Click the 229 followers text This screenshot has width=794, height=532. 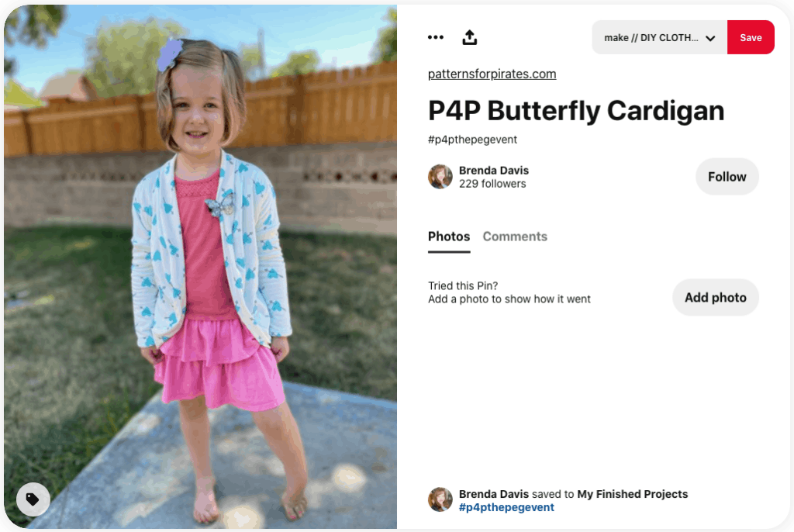(492, 184)
